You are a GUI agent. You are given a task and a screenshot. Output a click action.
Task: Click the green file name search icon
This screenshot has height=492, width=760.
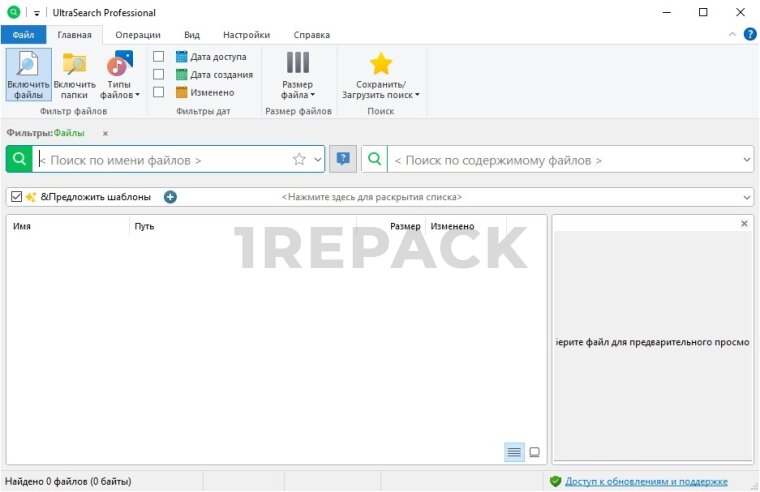[19, 159]
